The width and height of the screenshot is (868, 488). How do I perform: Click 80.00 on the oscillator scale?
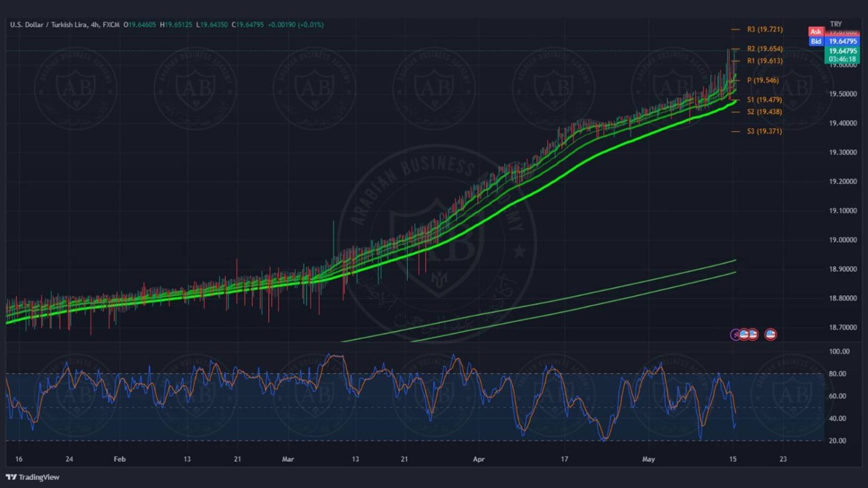837,374
